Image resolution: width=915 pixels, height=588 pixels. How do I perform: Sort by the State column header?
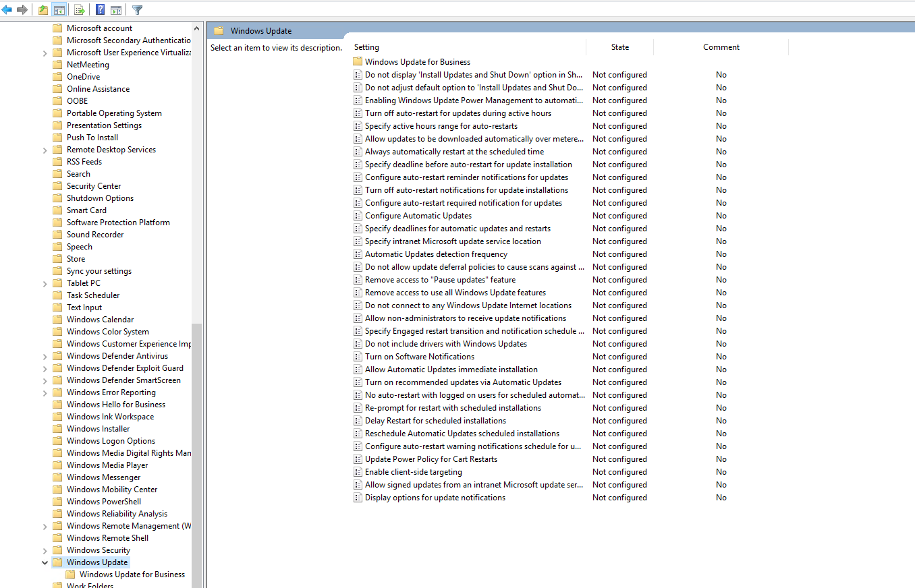tap(619, 47)
